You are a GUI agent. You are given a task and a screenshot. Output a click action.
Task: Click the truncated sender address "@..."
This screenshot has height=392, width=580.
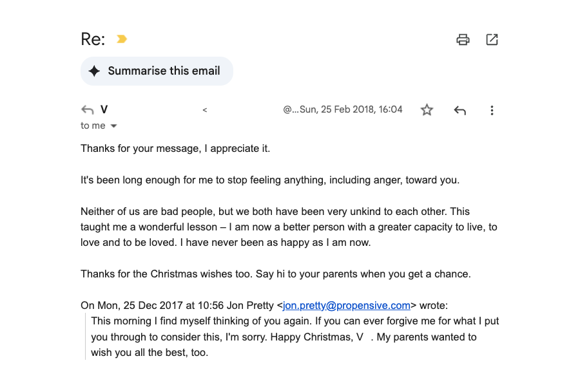(x=291, y=109)
